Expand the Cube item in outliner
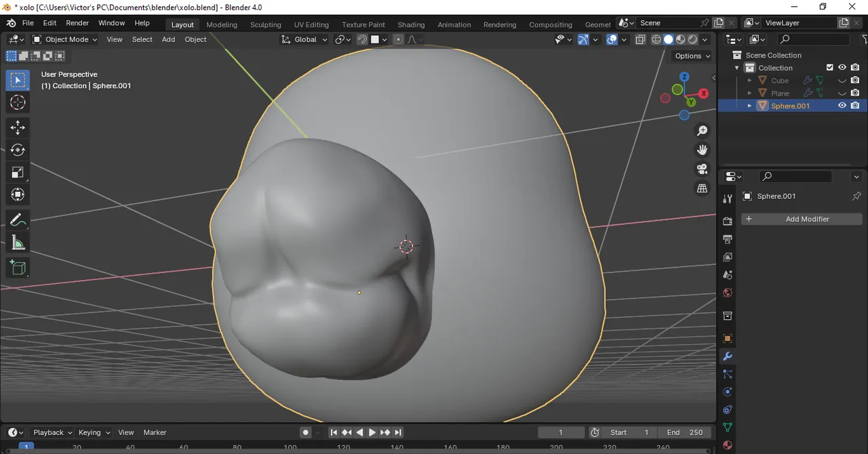Screen dimensions: 868x454 (749, 81)
